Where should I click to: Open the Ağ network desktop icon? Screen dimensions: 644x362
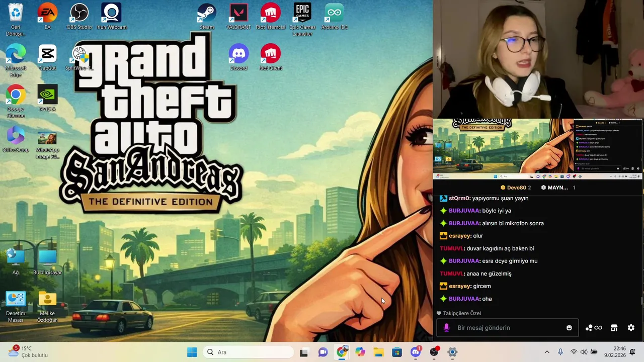point(16,261)
